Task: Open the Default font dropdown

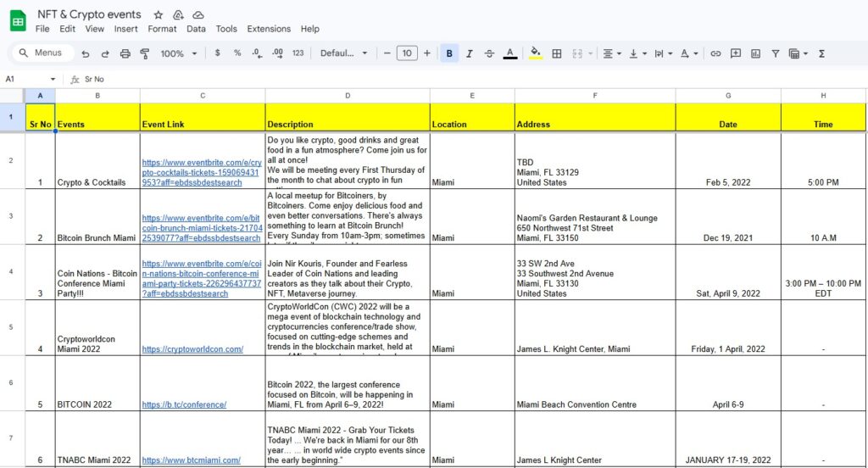Action: [343, 53]
